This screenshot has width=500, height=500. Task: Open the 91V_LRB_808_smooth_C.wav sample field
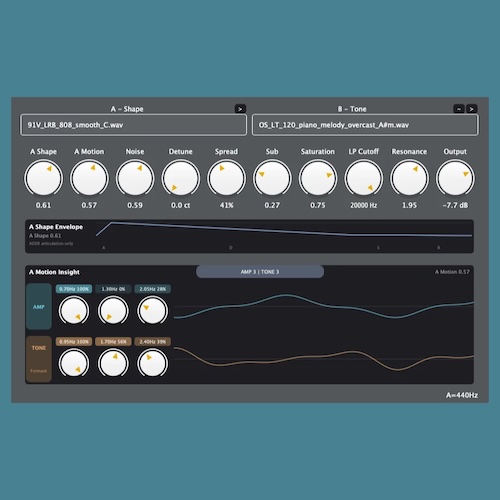pyautogui.click(x=134, y=125)
